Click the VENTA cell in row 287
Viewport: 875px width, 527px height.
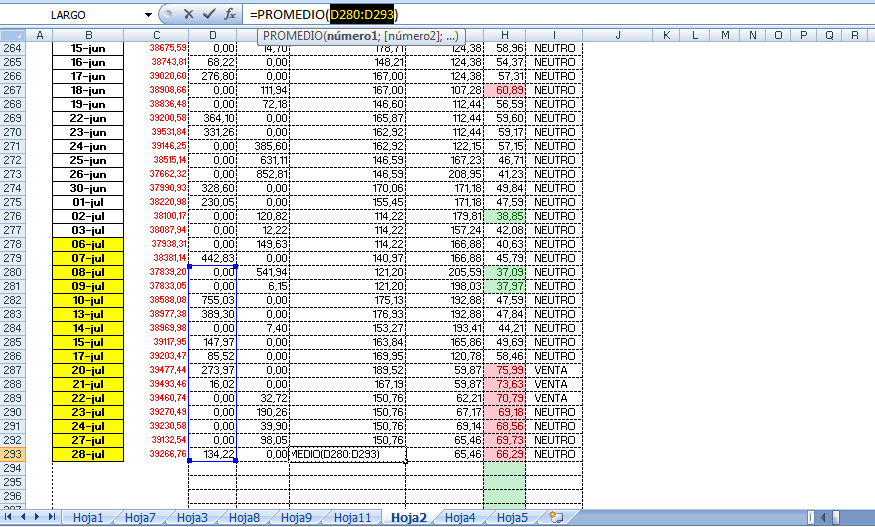point(554,369)
